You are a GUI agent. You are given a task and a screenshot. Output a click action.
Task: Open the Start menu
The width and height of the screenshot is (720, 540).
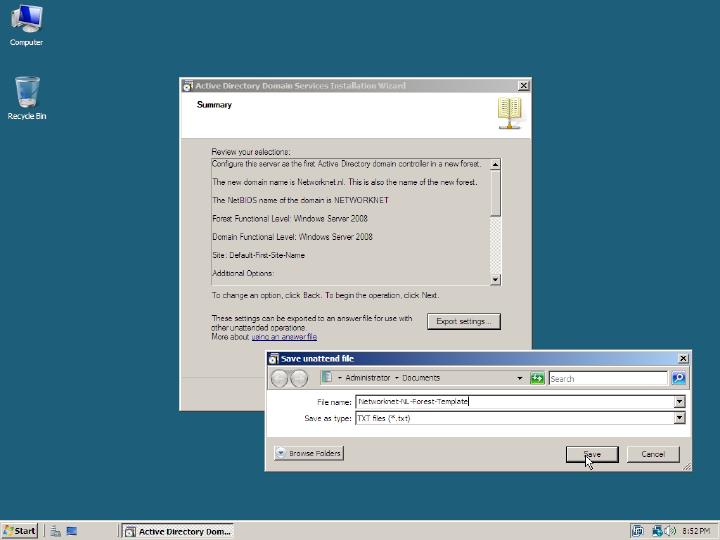coord(20,531)
